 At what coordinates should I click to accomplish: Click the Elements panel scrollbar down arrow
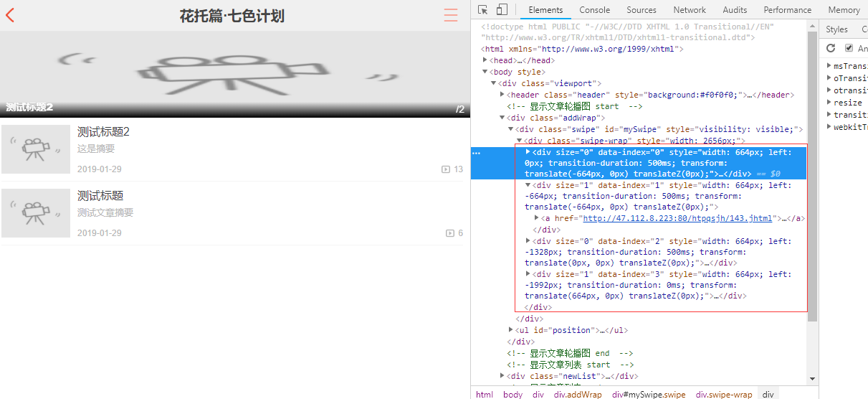click(x=813, y=378)
